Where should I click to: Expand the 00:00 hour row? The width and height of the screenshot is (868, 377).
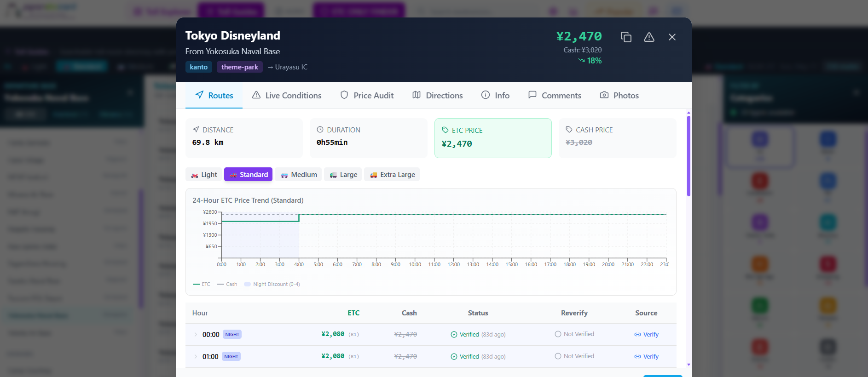click(196, 335)
